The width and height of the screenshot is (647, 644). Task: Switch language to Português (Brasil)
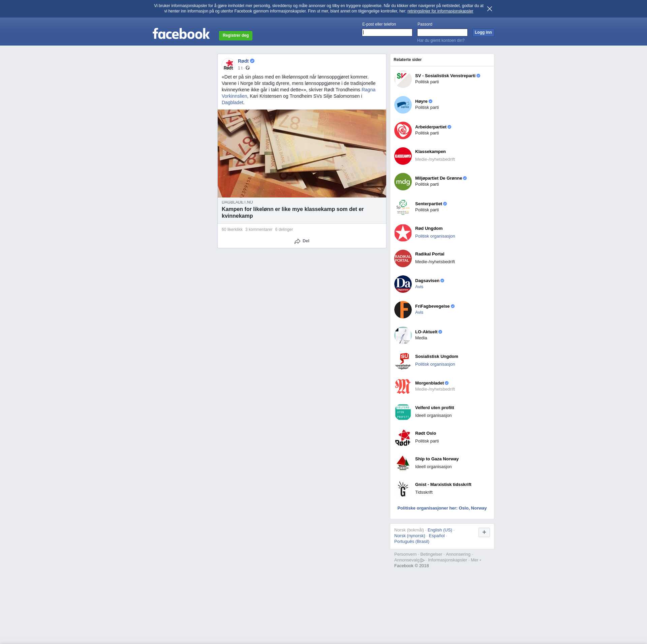412,542
